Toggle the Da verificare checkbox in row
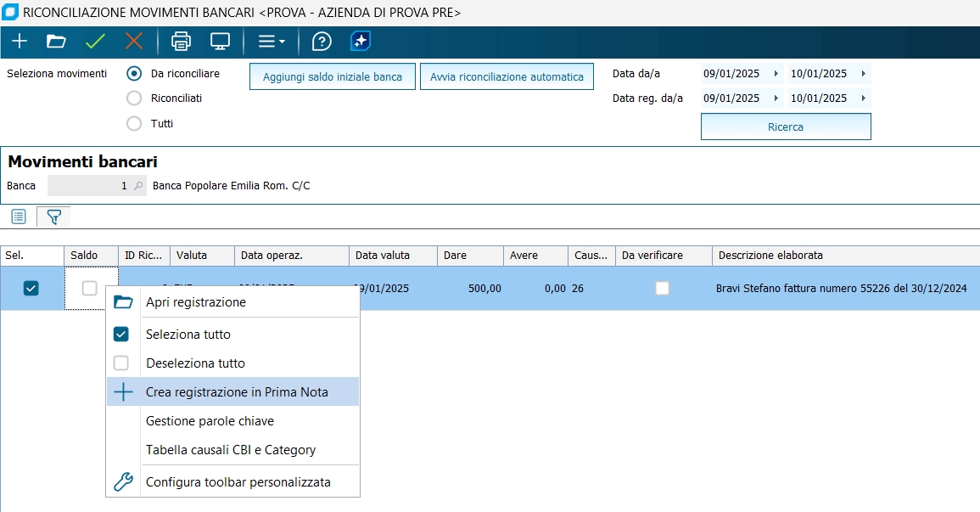Screen dimensions: 980x512 pos(662,289)
